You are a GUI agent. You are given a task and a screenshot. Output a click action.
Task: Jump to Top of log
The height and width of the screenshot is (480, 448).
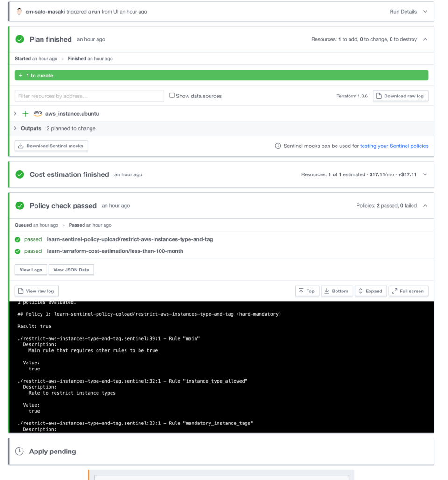point(307,291)
